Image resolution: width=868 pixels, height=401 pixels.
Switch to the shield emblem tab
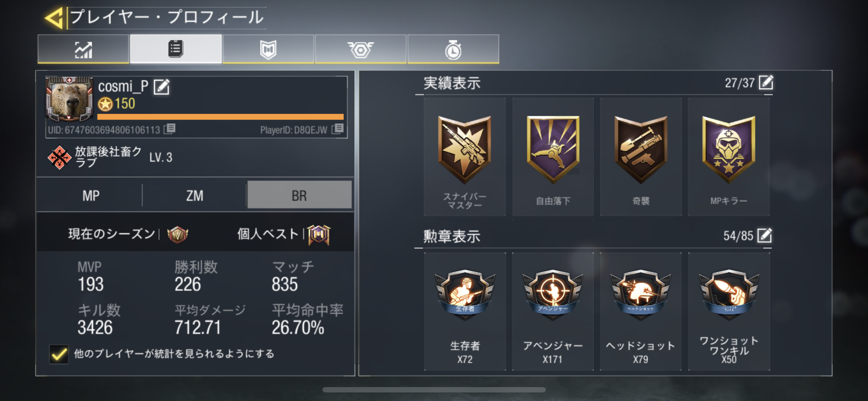[268, 49]
